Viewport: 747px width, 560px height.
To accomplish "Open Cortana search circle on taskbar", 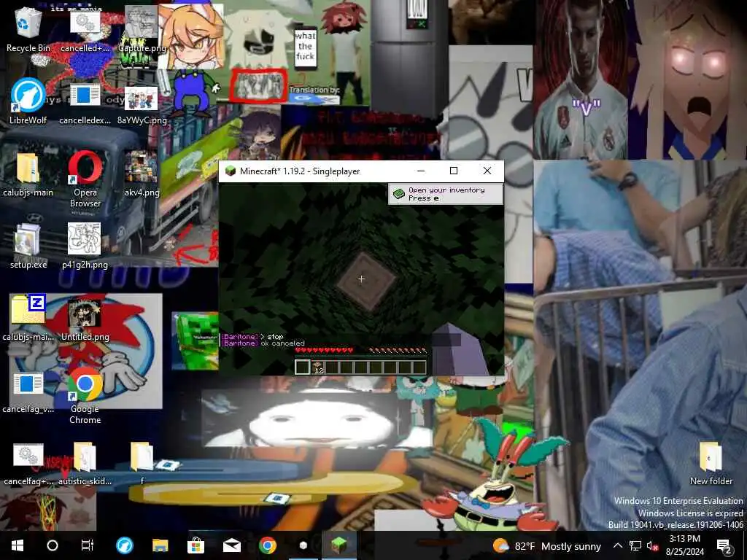I will [53, 545].
